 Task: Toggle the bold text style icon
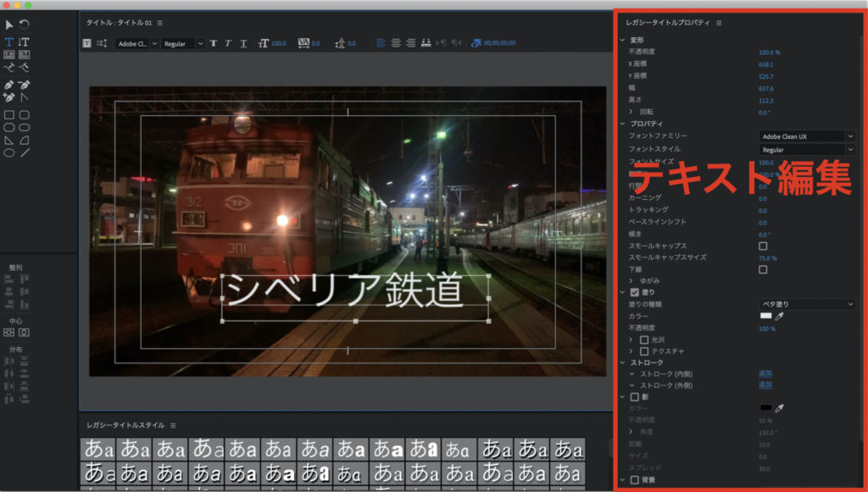213,43
